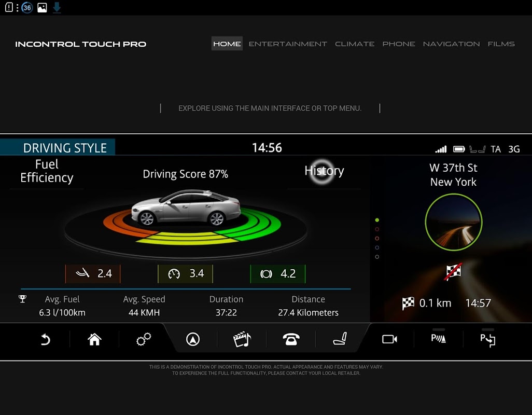Open the picture notification icon
The width and height of the screenshot is (532, 415).
[42, 7]
